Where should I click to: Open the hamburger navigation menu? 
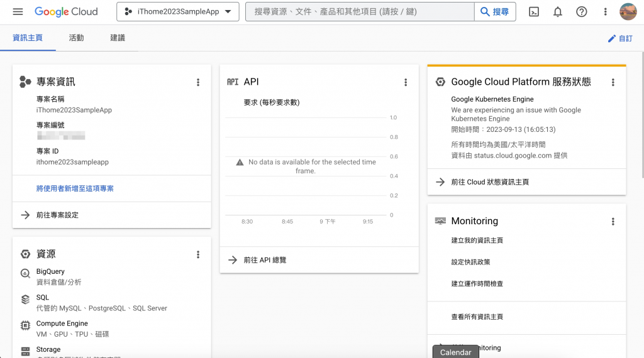point(18,11)
